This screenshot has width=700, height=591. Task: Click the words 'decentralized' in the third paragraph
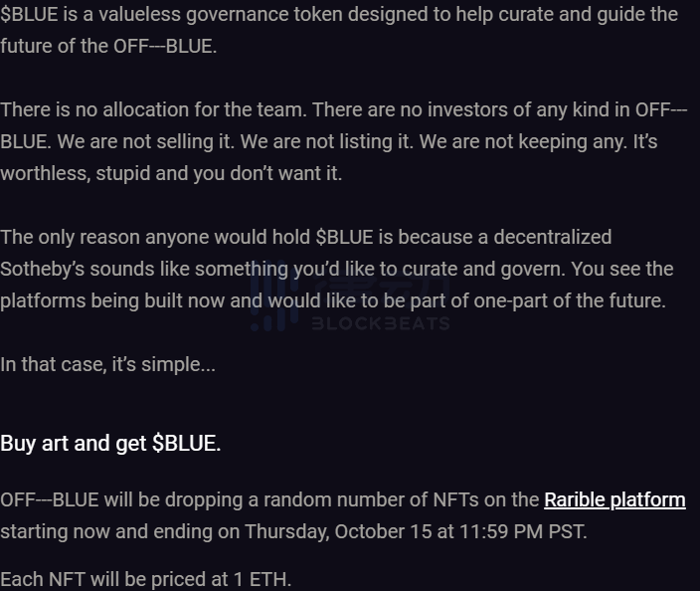click(x=553, y=237)
